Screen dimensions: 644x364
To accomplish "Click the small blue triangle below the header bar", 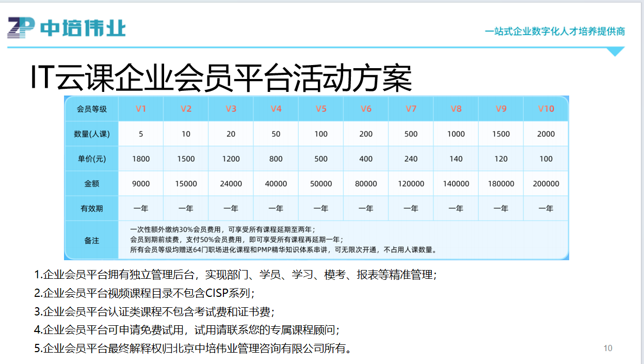I will [x=616, y=52].
